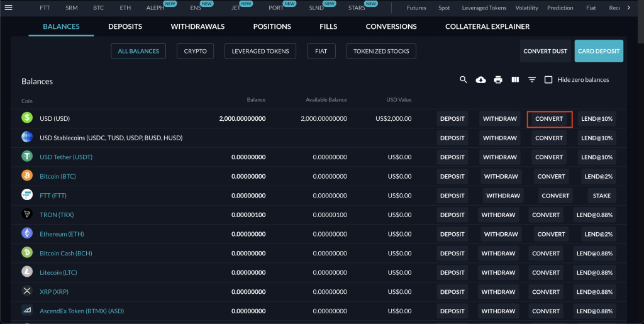Click the Tether coin icon
Screen dimensions: 644x324
tap(27, 156)
